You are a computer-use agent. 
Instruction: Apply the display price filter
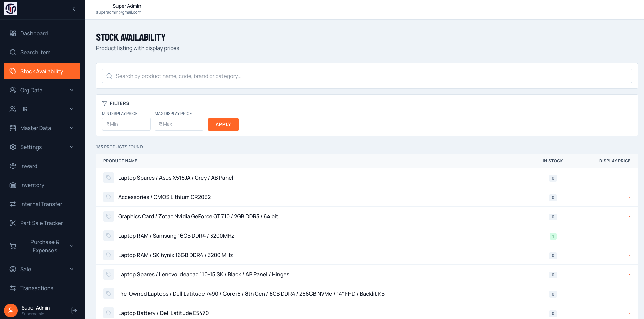223,124
